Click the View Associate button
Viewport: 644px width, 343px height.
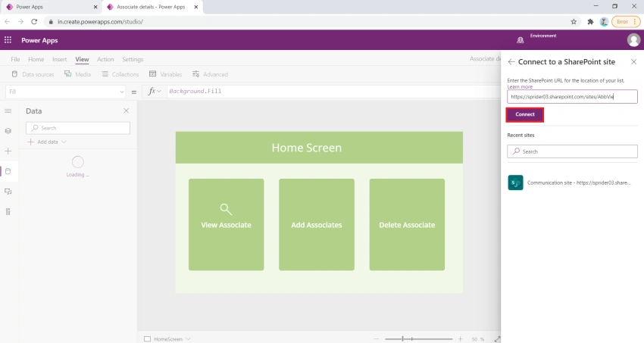(x=226, y=224)
